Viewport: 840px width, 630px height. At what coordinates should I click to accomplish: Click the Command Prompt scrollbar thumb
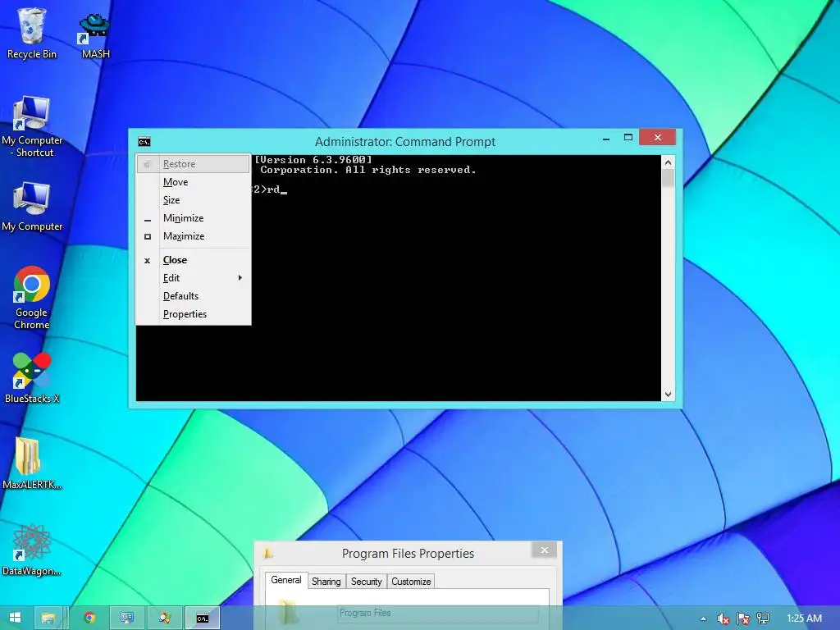(x=668, y=178)
